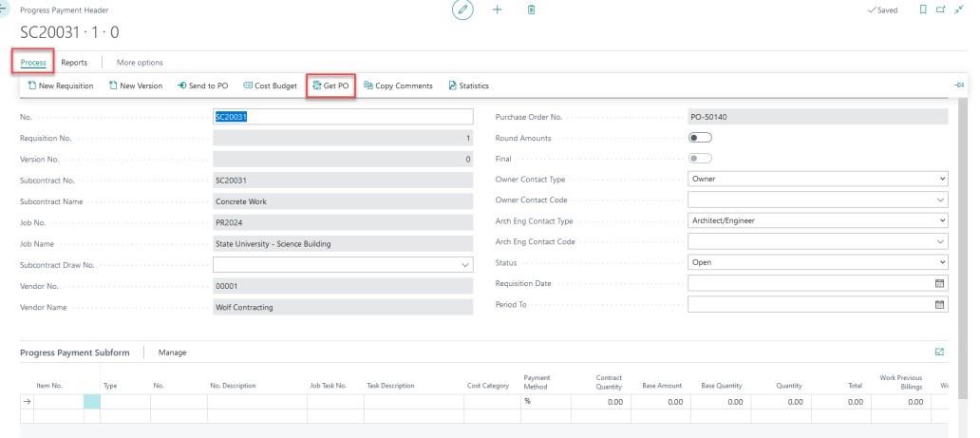980x438 pixels.
Task: Toggle the Round Amounts switch
Action: [700, 138]
